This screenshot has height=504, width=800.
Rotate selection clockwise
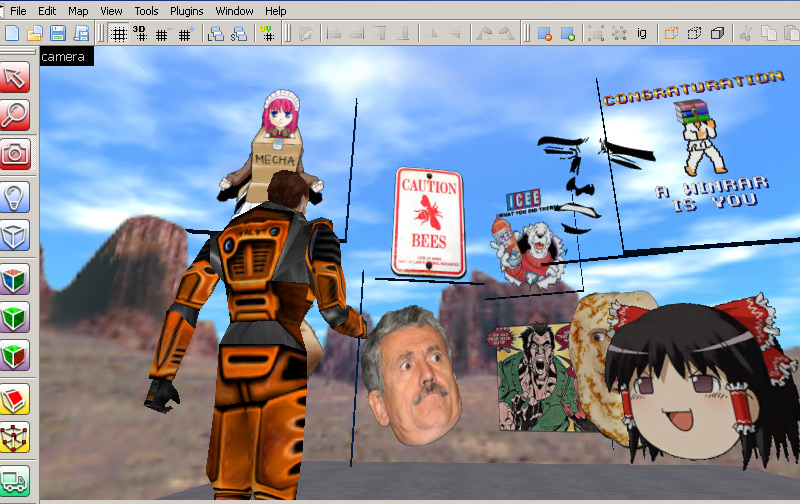(506, 34)
